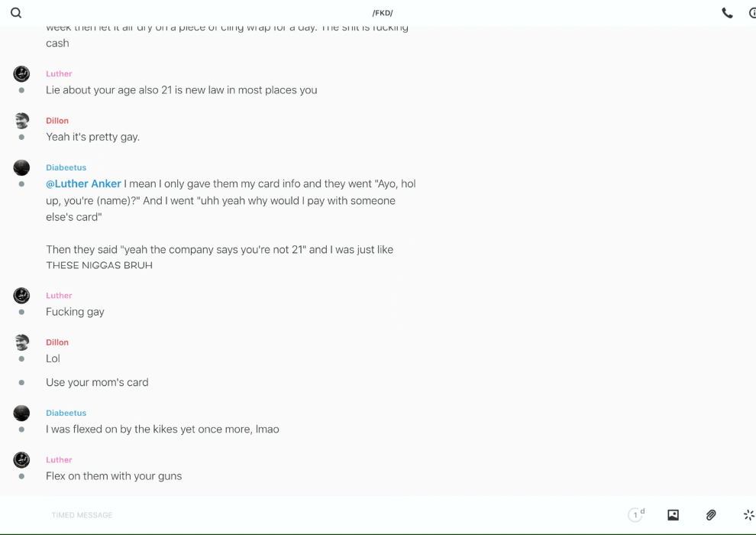
Task: Click the @Luther Anker mention link
Action: (83, 184)
